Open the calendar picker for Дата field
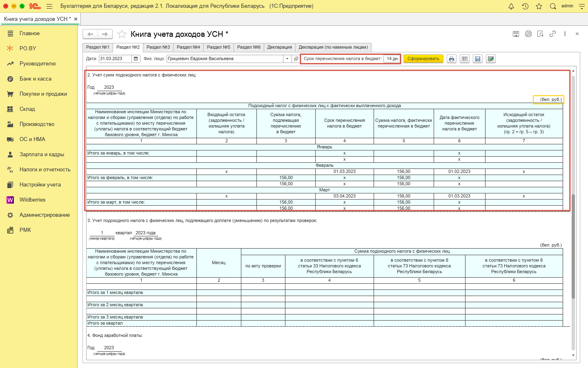 click(136, 59)
